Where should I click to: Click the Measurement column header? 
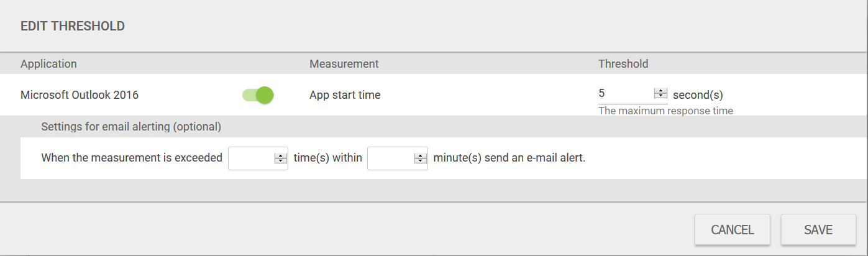click(x=344, y=64)
